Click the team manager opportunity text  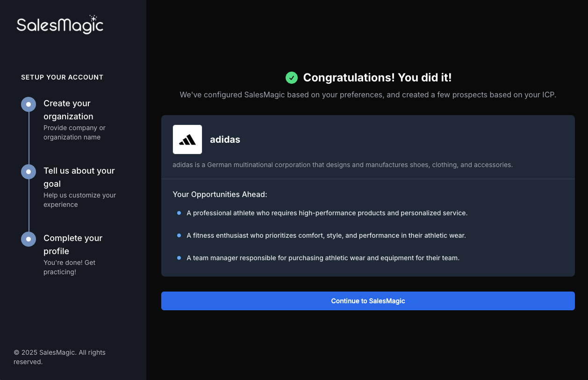(x=323, y=258)
